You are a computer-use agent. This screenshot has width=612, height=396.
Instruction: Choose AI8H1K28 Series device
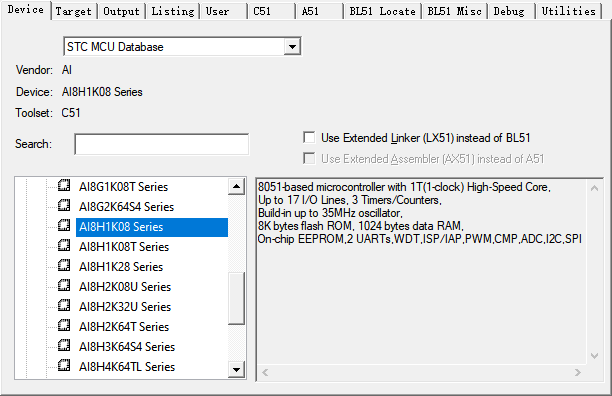point(121,267)
